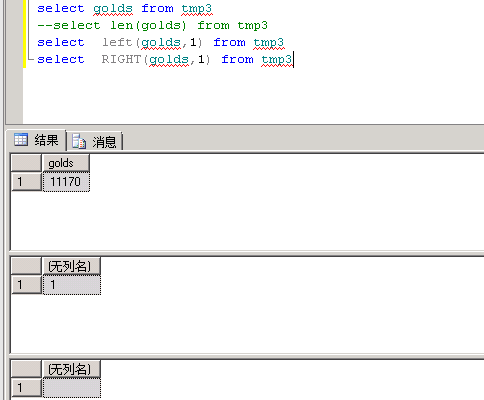Click the select-all corner of second grid
The height and width of the screenshot is (400, 484).
pos(26,266)
